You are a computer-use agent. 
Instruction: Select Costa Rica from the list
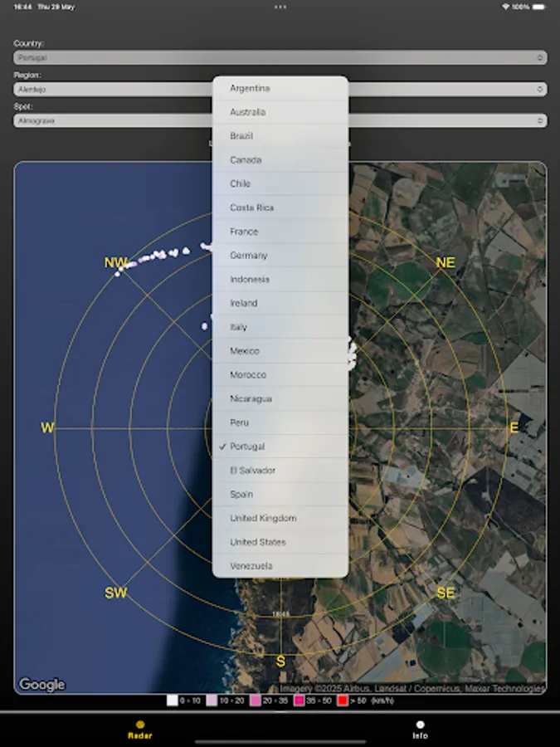[280, 207]
